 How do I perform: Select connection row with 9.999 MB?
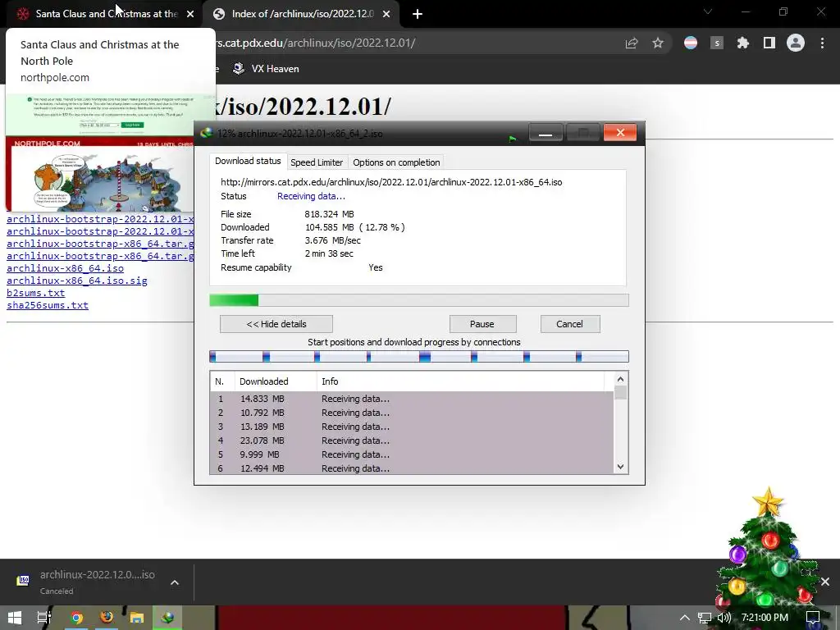coord(412,454)
